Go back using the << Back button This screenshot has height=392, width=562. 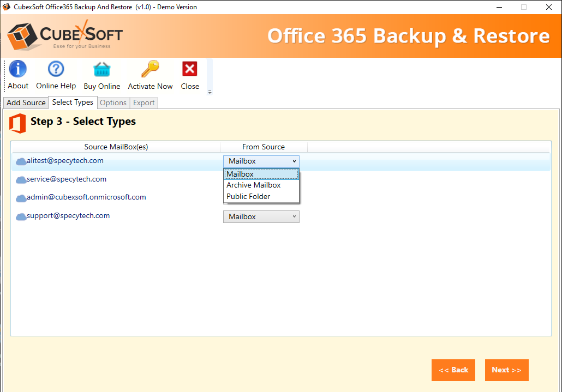tap(453, 370)
